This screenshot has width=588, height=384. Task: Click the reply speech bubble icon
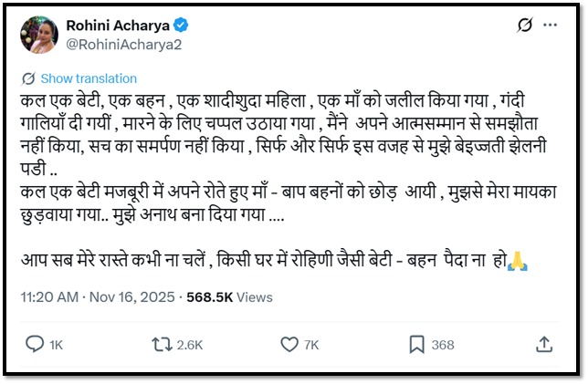click(35, 344)
